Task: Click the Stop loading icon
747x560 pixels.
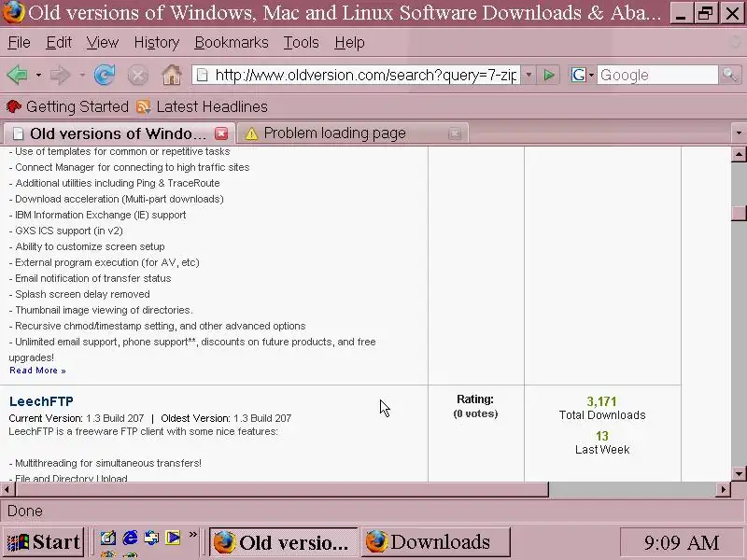Action: (x=137, y=75)
